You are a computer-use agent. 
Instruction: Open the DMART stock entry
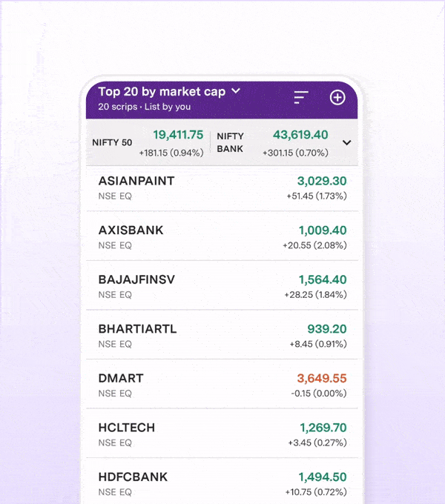(x=222, y=385)
